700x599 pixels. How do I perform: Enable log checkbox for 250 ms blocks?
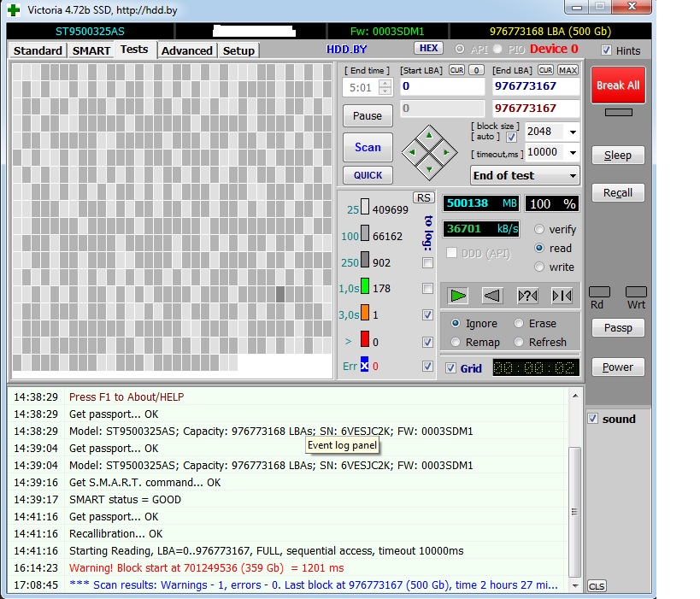pos(427,262)
